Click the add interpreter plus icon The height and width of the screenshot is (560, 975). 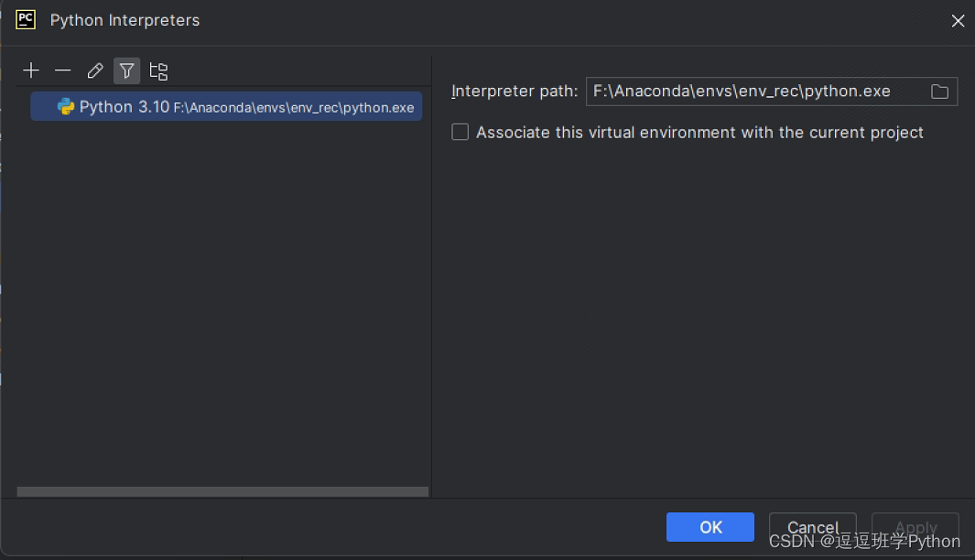click(31, 70)
